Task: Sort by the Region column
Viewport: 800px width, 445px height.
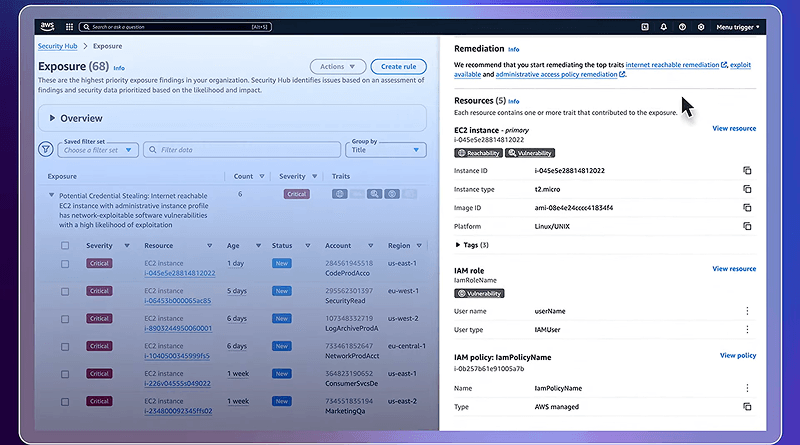Action: click(x=419, y=245)
